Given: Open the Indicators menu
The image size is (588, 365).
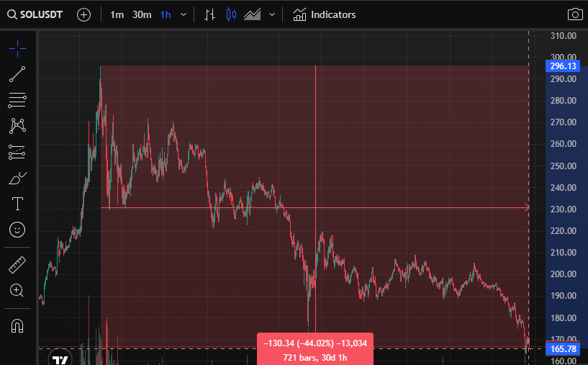Looking at the screenshot, I should click(x=325, y=14).
